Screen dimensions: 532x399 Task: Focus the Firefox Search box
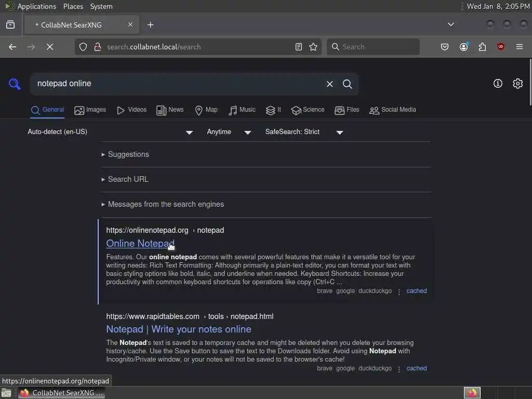click(373, 47)
